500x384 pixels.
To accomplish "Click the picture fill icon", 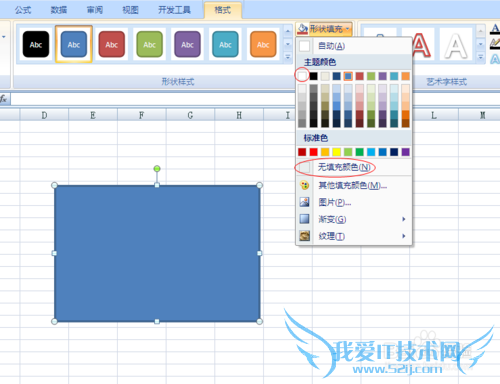I will (304, 202).
